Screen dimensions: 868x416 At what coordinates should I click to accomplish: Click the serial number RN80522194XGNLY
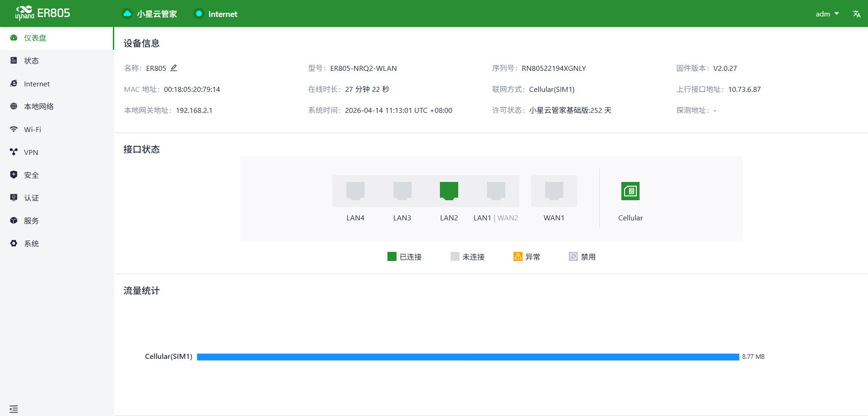coord(554,68)
